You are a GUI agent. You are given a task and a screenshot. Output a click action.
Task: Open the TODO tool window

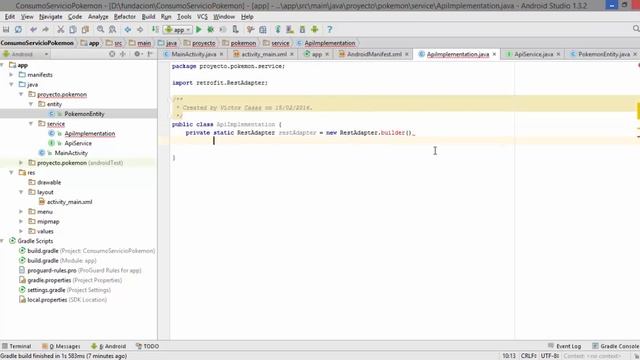[x=147, y=346]
